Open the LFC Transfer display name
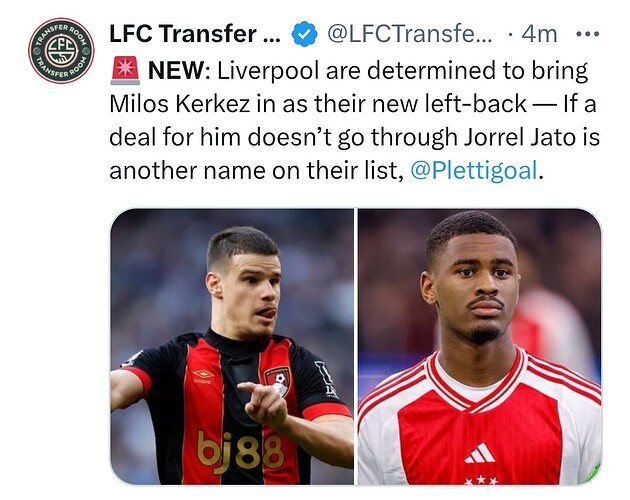Image resolution: width=630 pixels, height=500 pixels. (x=195, y=34)
